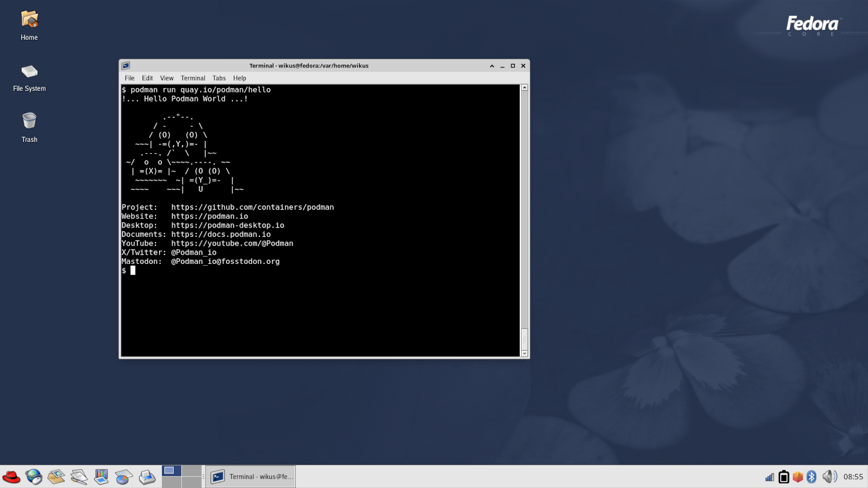Launch the word processor document icon
Image resolution: width=868 pixels, height=488 pixels.
79,477
